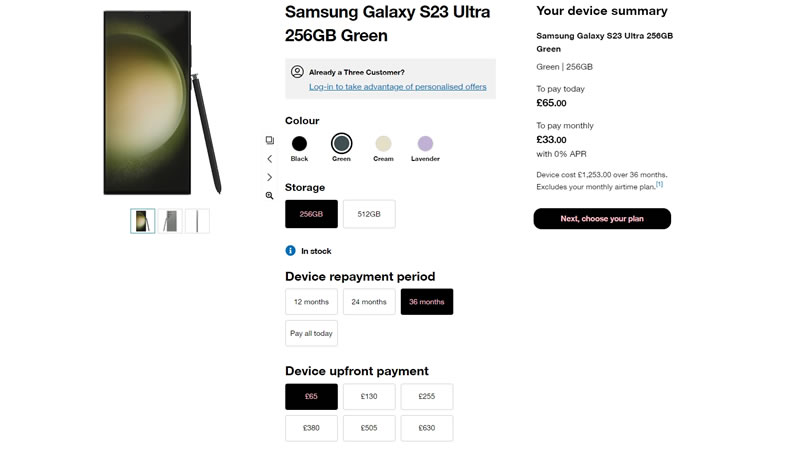800x449 pixels.
Task: Advance to the next product image
Action: (269, 177)
